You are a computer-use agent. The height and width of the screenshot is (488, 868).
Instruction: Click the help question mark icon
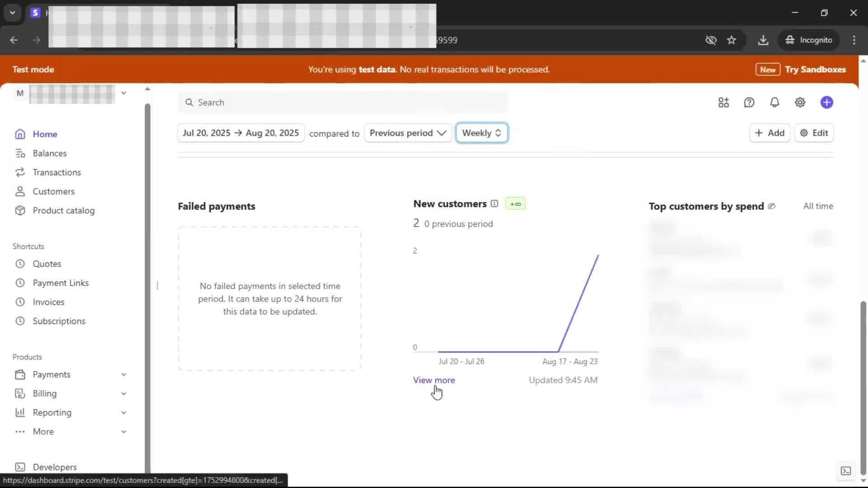coord(749,103)
